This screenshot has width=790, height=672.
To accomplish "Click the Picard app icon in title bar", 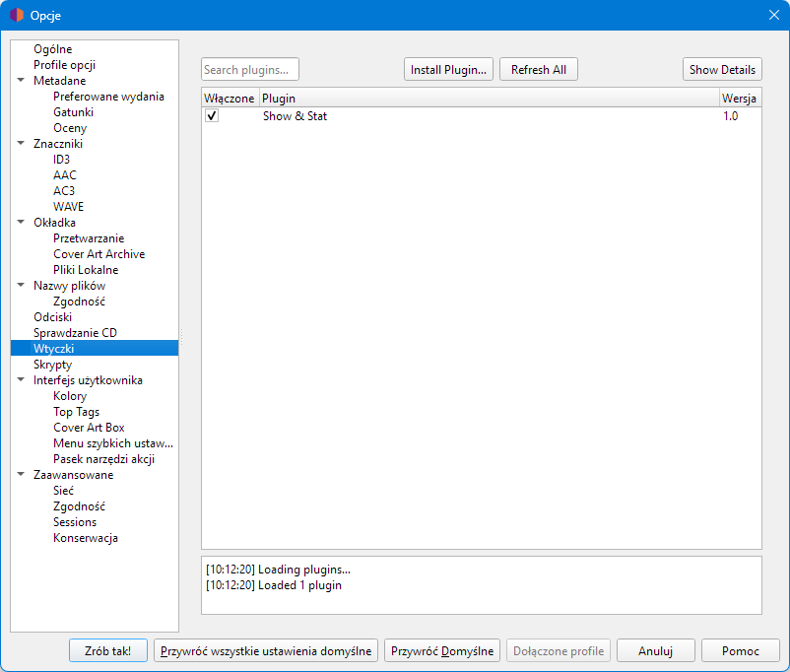I will click(17, 15).
